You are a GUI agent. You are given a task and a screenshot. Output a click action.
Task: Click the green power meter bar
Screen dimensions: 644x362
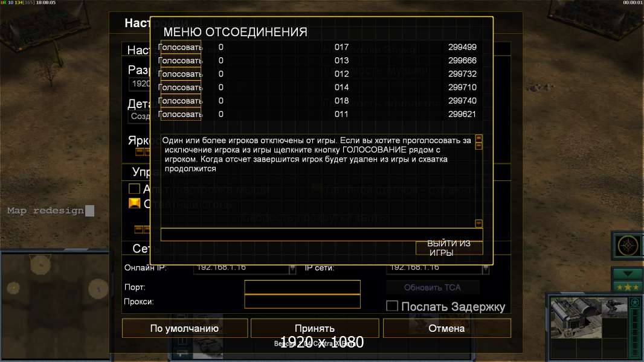pos(635,333)
